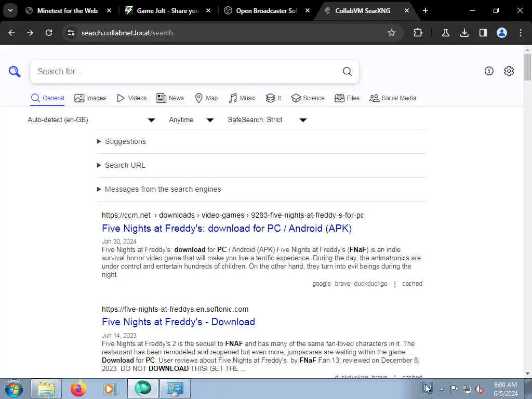Image resolution: width=532 pixels, height=399 pixels.
Task: Open the SafeSearch: Strict dropdown
Action: [267, 120]
